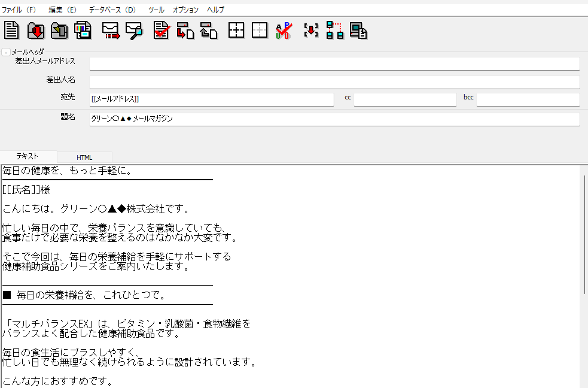Click the ABC spell check icon

(x=284, y=31)
